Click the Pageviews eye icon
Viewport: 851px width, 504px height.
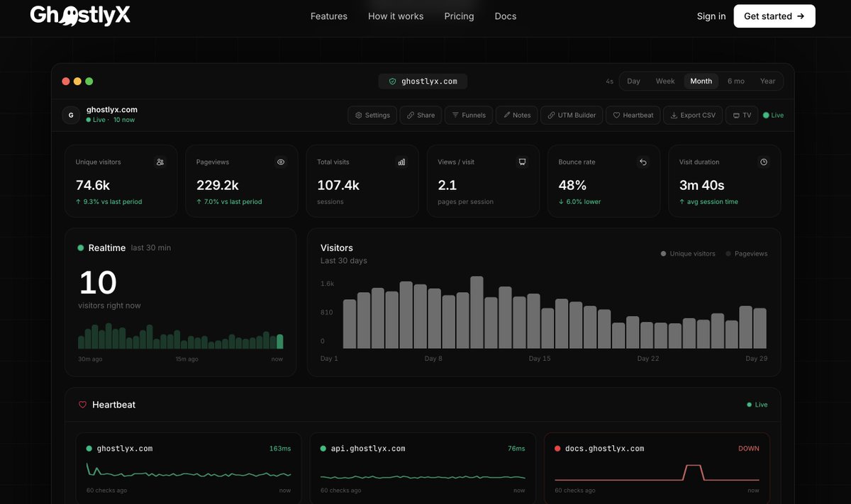281,162
